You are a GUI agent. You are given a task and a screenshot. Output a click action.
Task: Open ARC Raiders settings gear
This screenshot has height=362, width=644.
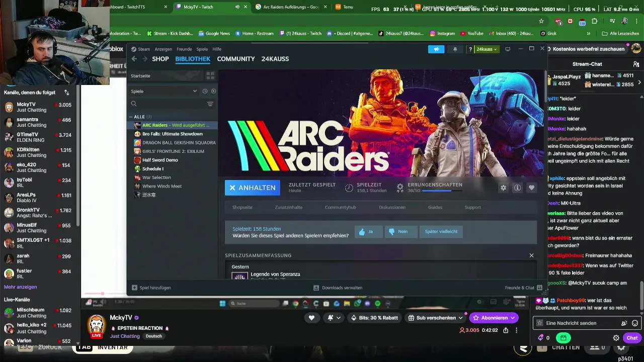503,188
